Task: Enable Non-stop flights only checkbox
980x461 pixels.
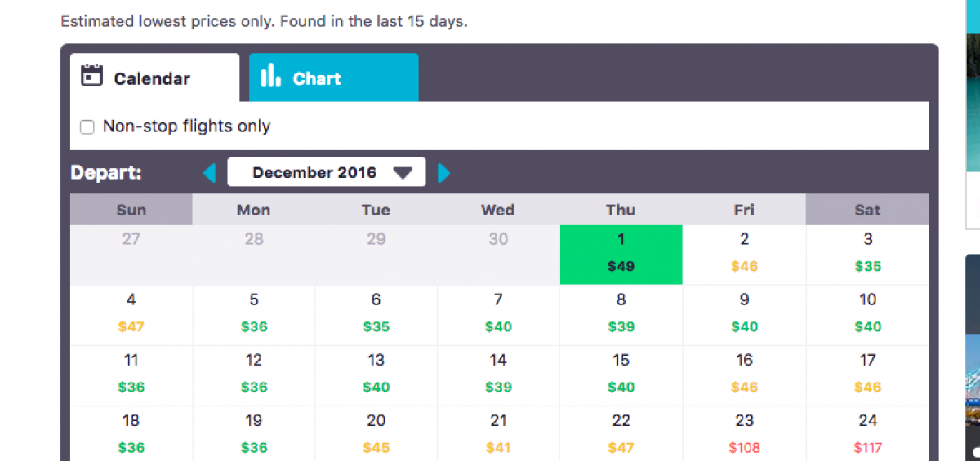Action: [87, 127]
